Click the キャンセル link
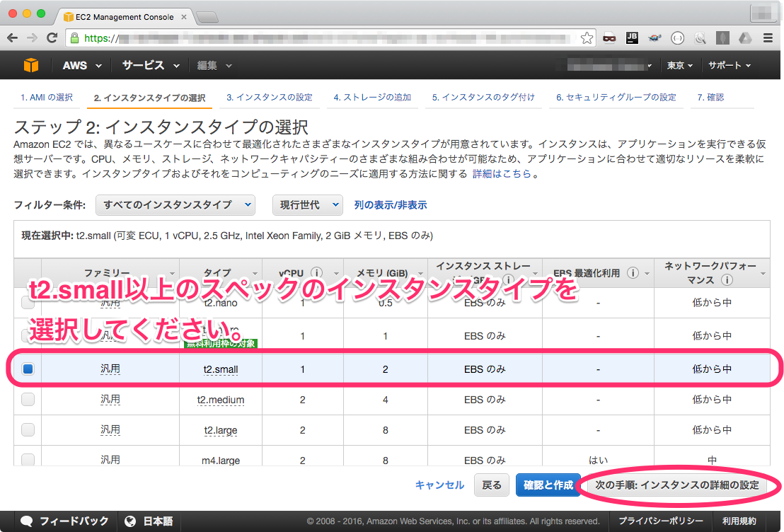 [x=439, y=485]
